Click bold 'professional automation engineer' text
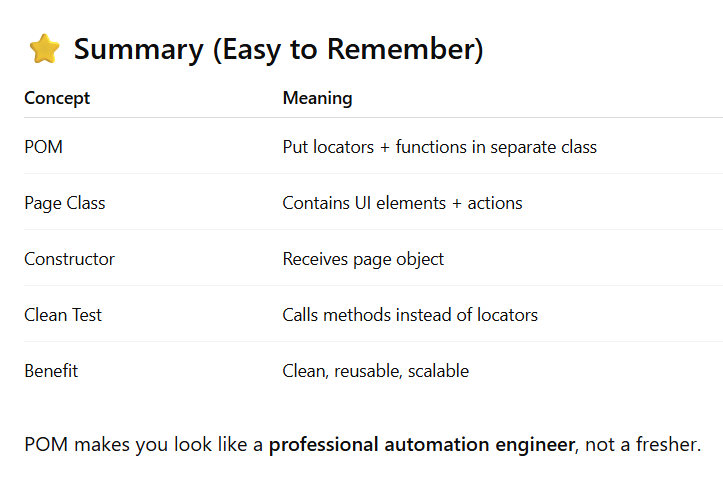 click(421, 445)
